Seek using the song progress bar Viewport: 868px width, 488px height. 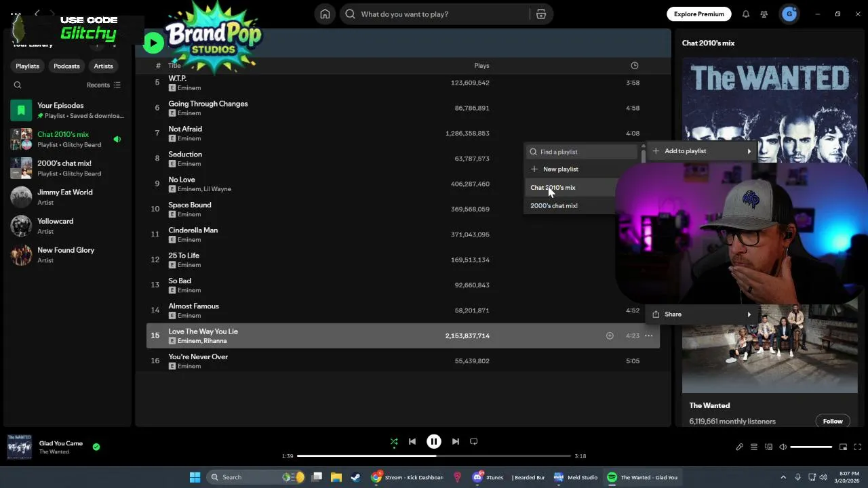pyautogui.click(x=434, y=456)
